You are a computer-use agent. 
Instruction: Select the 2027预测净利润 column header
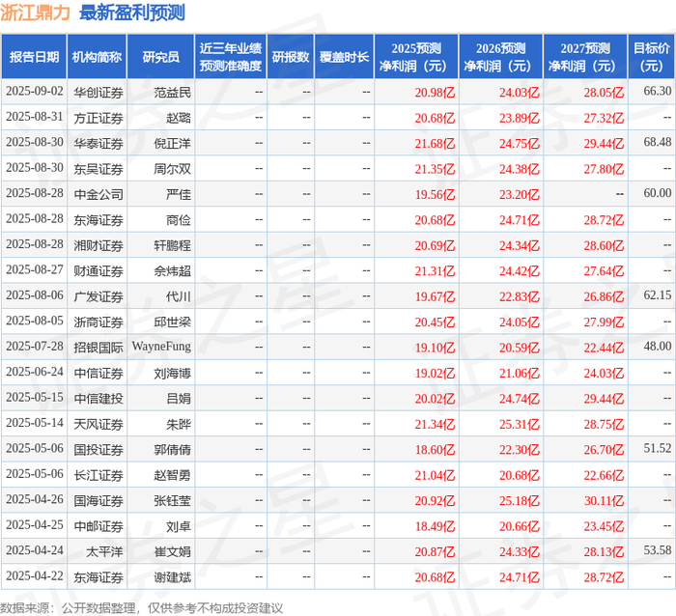585,57
